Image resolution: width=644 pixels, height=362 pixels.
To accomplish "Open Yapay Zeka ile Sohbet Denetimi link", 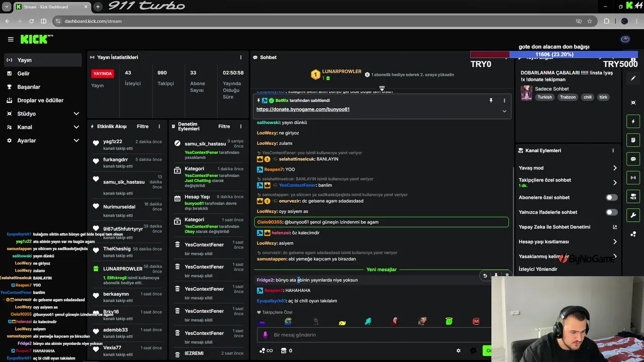I will pyautogui.click(x=568, y=227).
